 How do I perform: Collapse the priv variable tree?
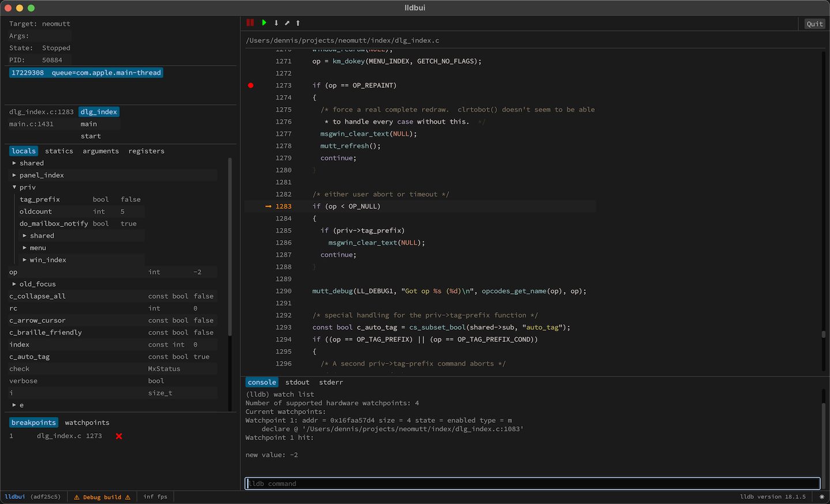tap(14, 187)
